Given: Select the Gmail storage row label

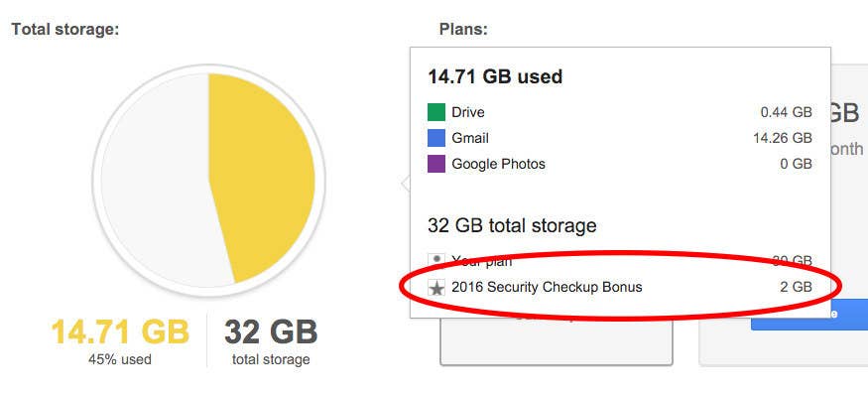Looking at the screenshot, I should tap(470, 138).
